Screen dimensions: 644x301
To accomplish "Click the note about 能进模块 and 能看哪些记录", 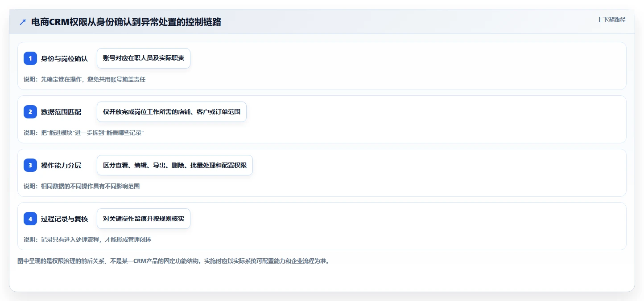I will click(84, 133).
